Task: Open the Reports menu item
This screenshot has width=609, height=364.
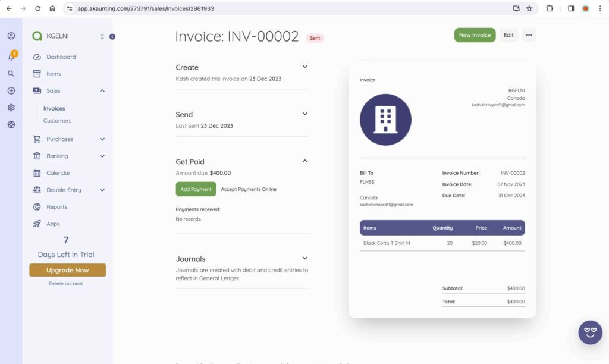Action: tap(57, 207)
